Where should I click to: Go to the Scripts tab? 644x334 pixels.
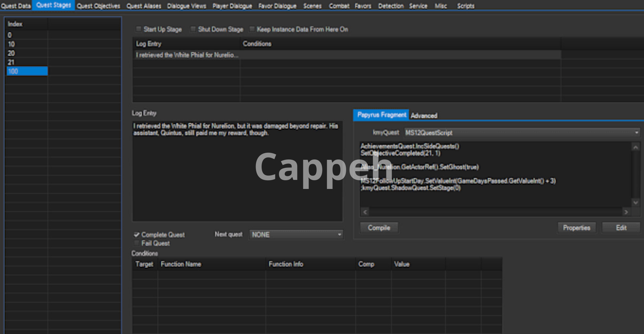click(x=466, y=6)
